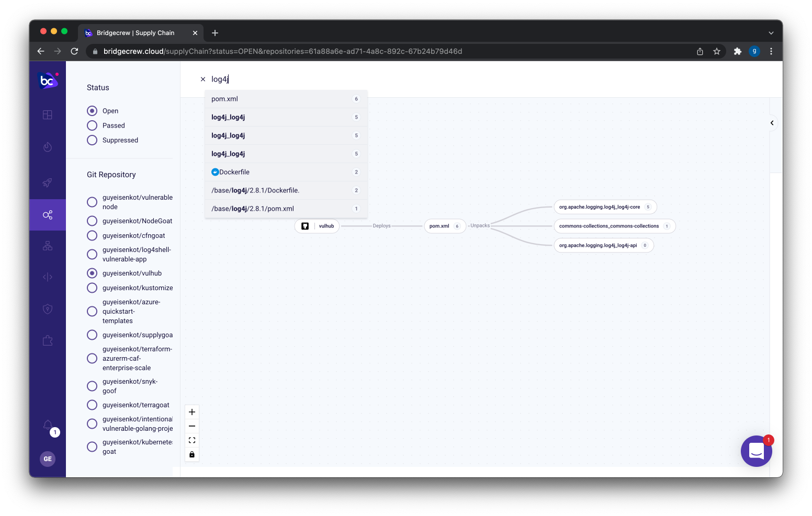Image resolution: width=812 pixels, height=516 pixels.
Task: Select the Suppressed status radio button
Action: 92,140
